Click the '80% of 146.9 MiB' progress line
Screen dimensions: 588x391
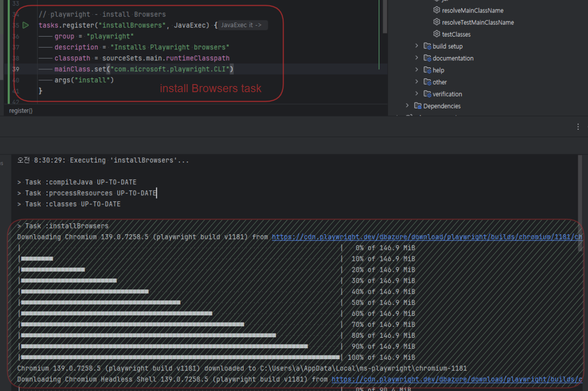(x=217, y=335)
